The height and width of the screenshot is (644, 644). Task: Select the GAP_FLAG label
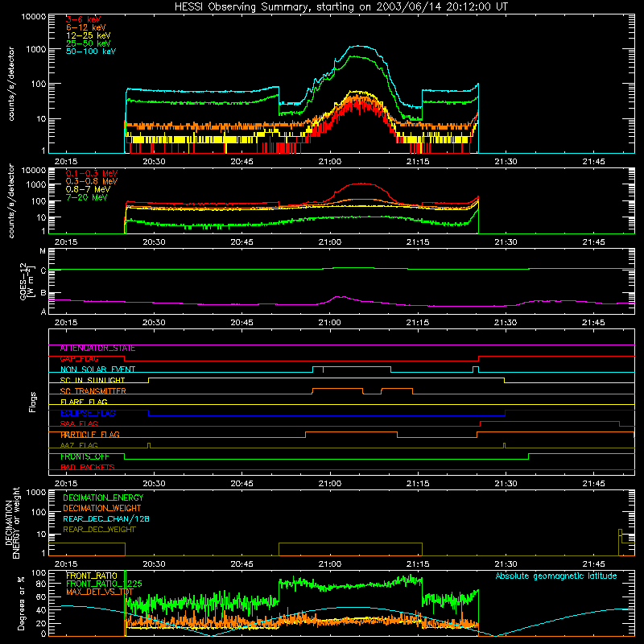tap(79, 359)
